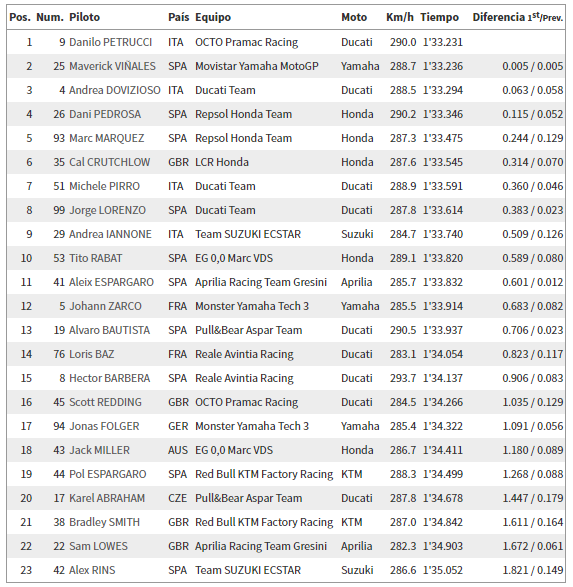Image resolution: width=573 pixels, height=587 pixels.
Task: Click top speed value 293.7
Action: click(x=403, y=378)
